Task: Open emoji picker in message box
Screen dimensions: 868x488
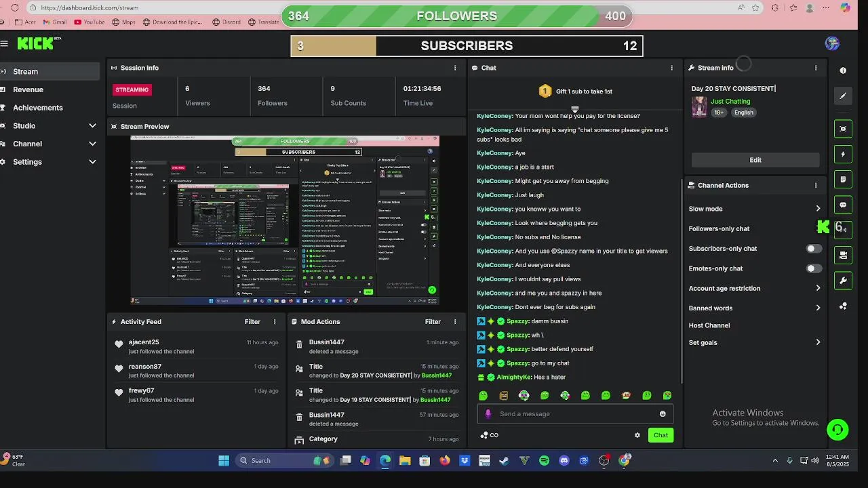Action: point(663,414)
